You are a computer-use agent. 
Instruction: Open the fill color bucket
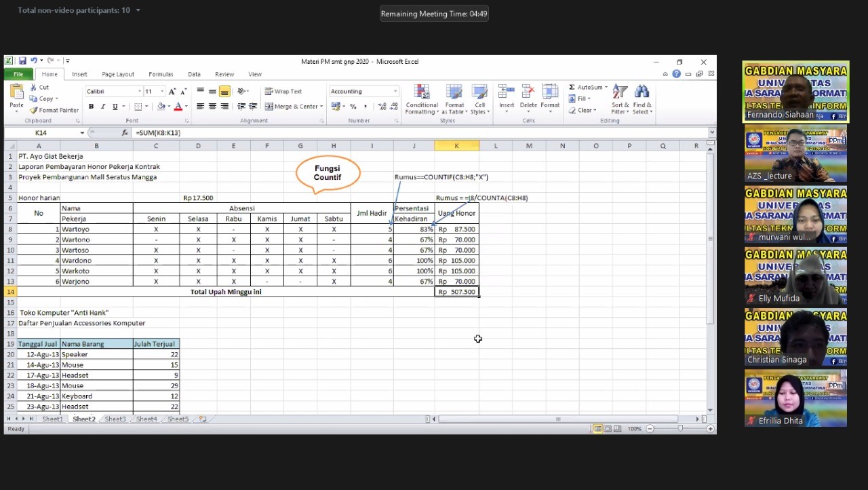161,107
